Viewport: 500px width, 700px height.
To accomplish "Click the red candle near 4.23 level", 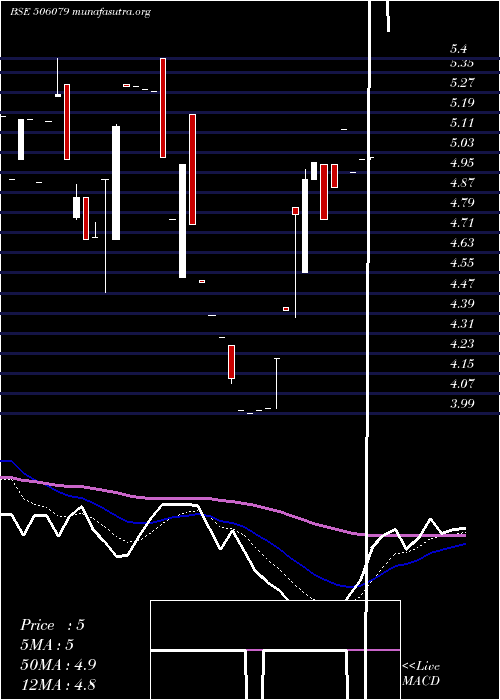I will click(x=231, y=362).
